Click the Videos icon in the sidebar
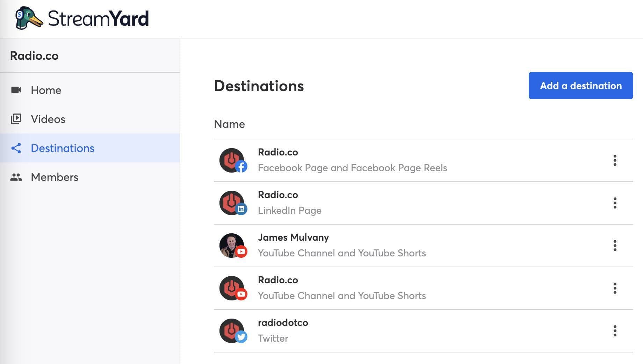 (x=16, y=119)
